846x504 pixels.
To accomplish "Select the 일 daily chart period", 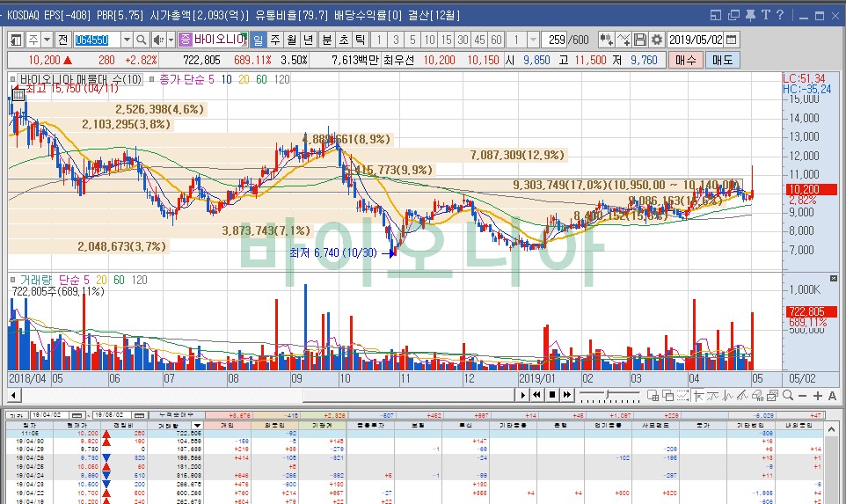I will pyautogui.click(x=258, y=40).
